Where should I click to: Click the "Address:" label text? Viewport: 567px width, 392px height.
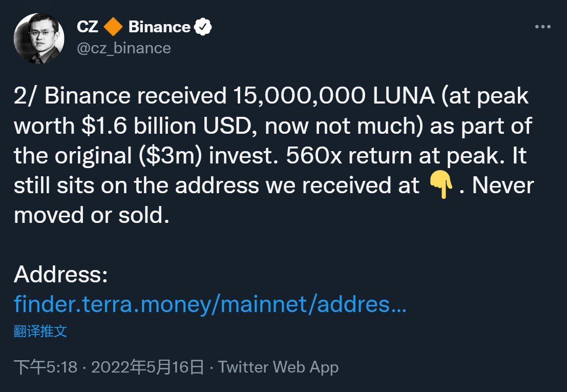(x=60, y=275)
